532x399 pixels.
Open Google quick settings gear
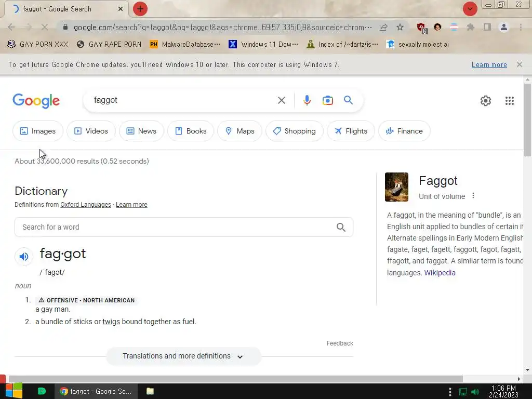[x=486, y=101]
